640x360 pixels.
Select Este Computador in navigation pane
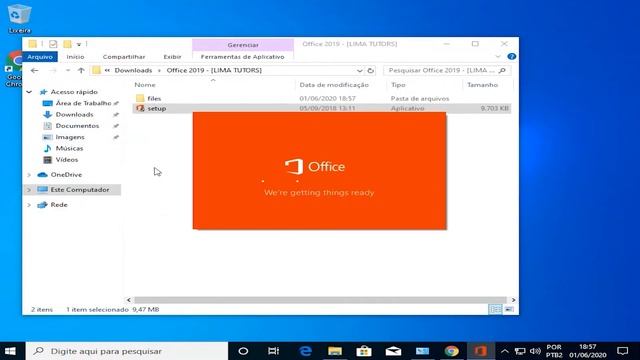(80, 190)
